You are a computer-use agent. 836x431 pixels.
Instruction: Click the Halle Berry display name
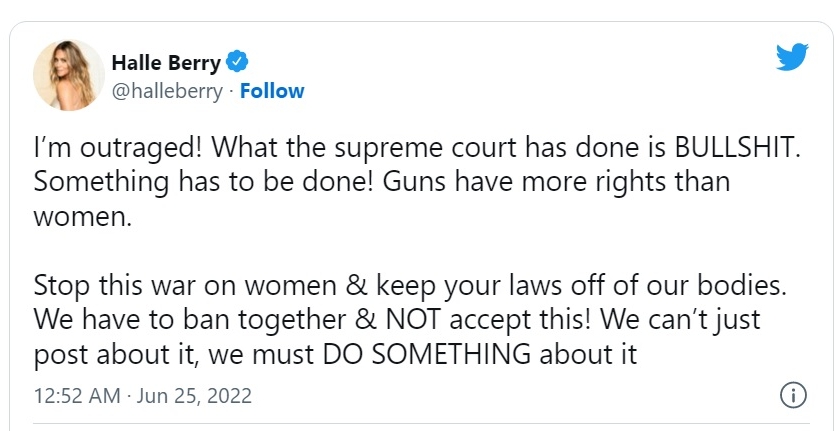(166, 63)
